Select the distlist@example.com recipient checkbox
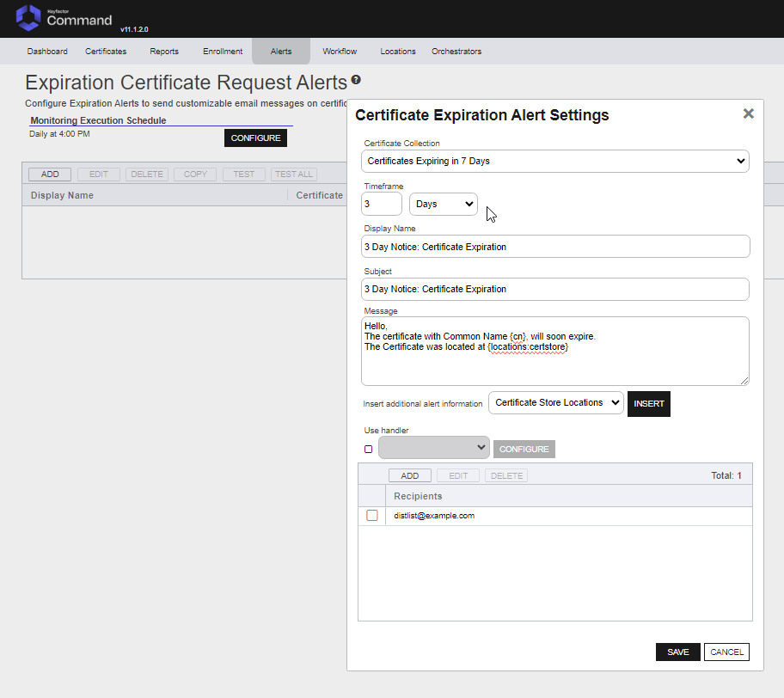 click(x=372, y=516)
